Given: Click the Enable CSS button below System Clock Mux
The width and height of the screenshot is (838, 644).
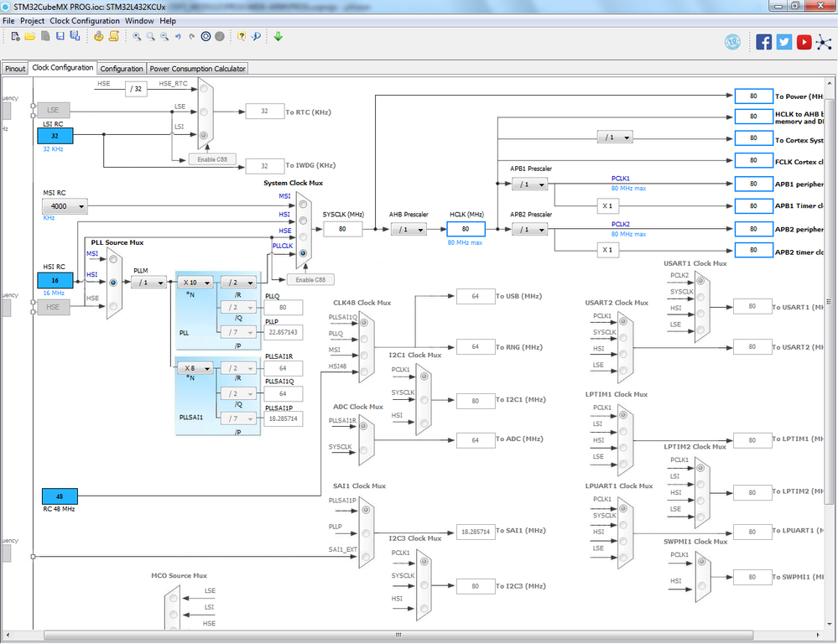Looking at the screenshot, I should [x=310, y=279].
